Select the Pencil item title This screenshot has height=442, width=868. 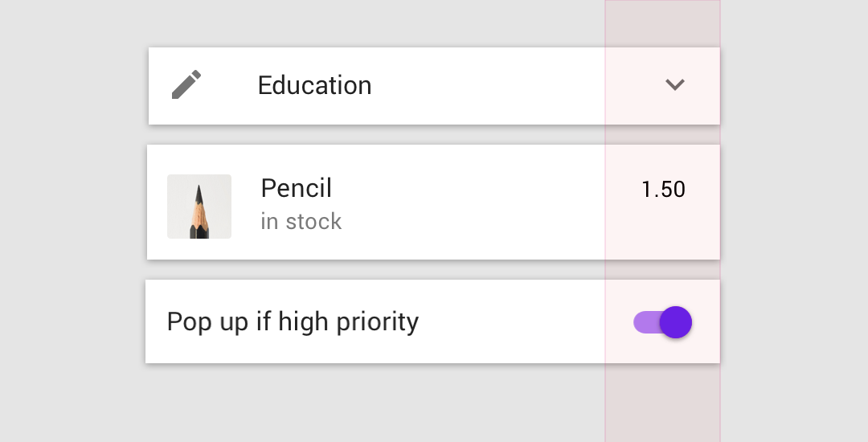tap(296, 188)
